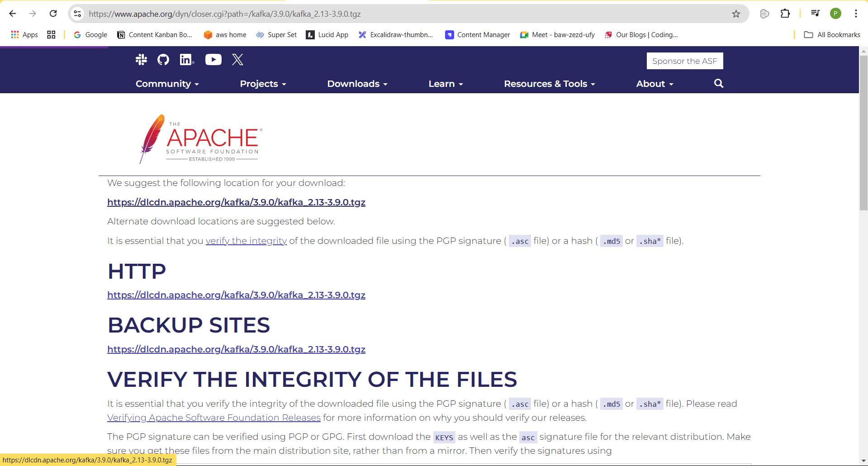
Task: Go back to the previous page
Action: (x=13, y=14)
